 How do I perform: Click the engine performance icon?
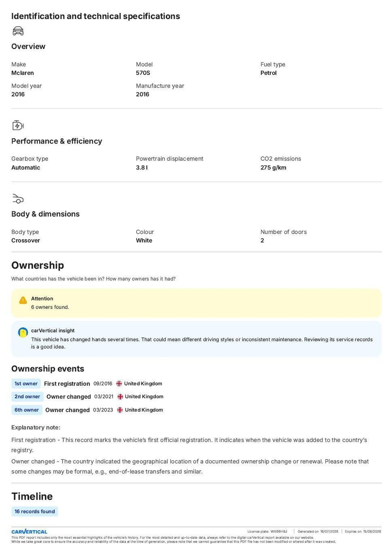pos(18,125)
